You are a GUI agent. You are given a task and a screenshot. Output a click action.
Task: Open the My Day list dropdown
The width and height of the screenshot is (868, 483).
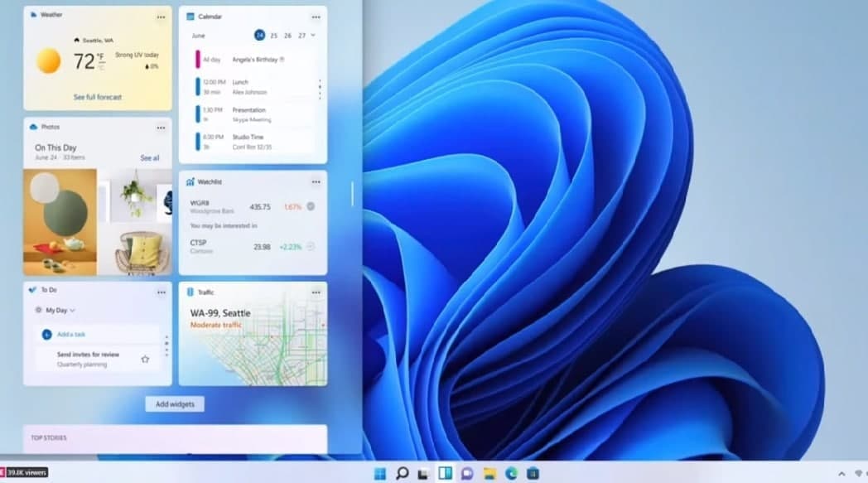coord(60,310)
